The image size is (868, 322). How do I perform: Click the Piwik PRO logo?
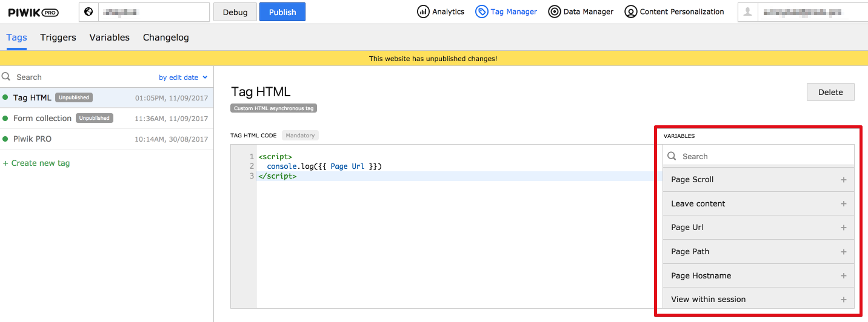[33, 12]
